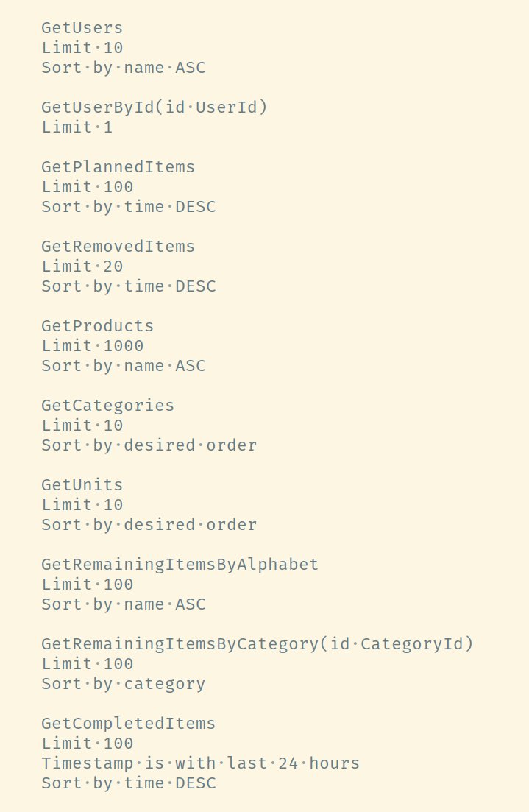Viewport: 529px width, 812px height.
Task: Click Sort by desired order under GetCategories
Action: tap(149, 445)
